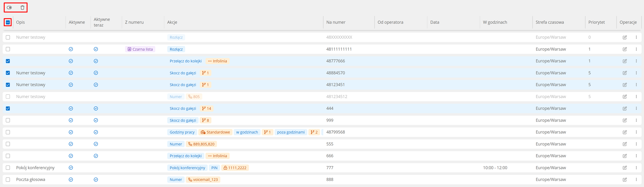Click the eye visibility icon in the toolbar
The image size is (644, 187).
tap(9, 7)
